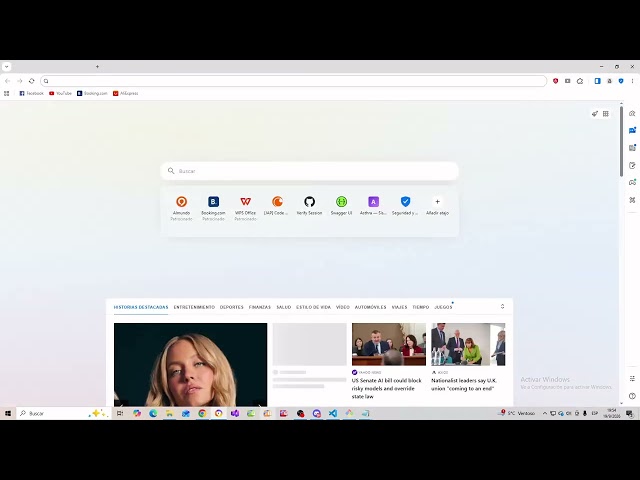The height and width of the screenshot is (480, 640).
Task: Open the Almundo shortcut
Action: (x=181, y=208)
